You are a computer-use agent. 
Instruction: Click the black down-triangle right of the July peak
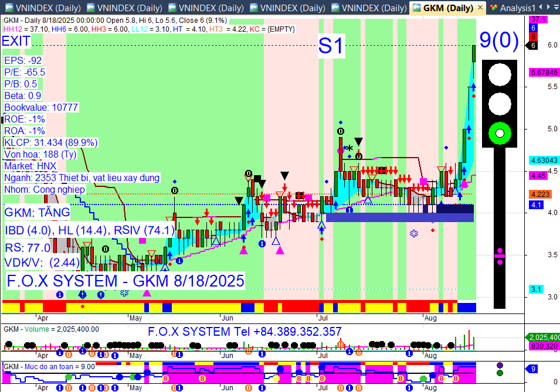[358, 141]
